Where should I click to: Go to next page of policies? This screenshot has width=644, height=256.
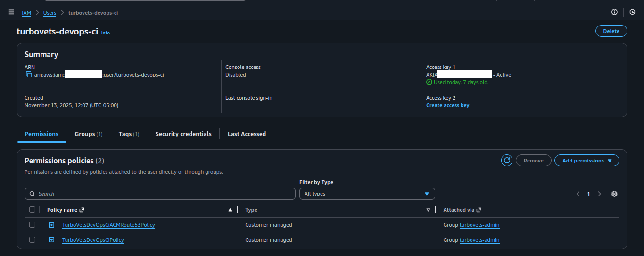600,194
